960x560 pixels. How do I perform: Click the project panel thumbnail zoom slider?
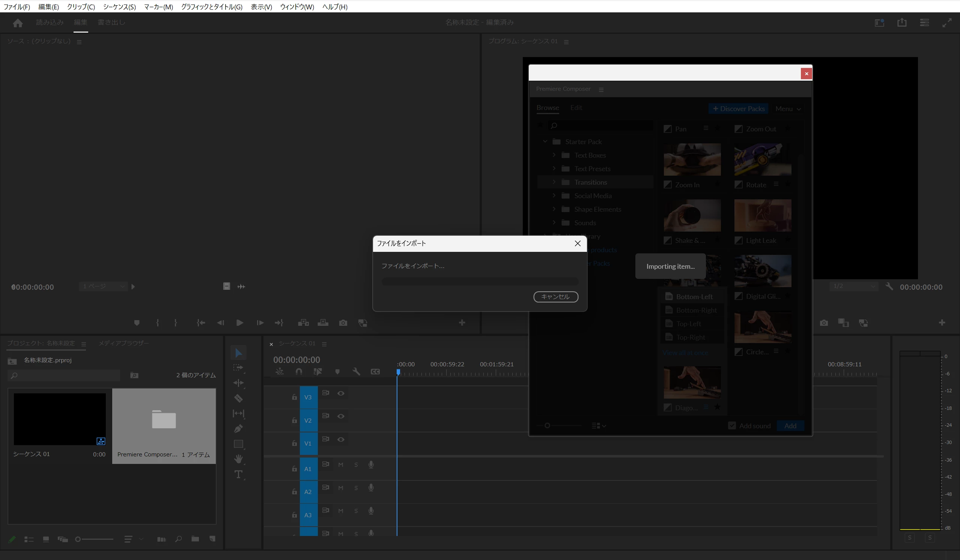pos(94,539)
